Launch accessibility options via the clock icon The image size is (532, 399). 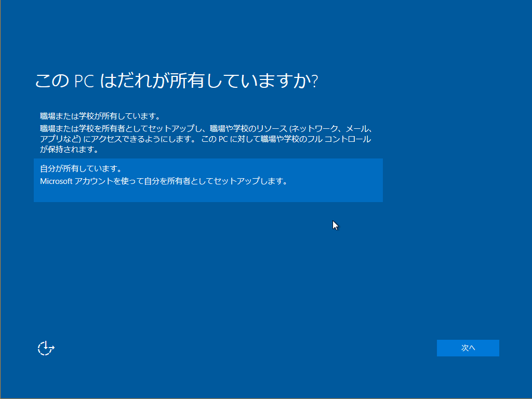click(x=45, y=348)
